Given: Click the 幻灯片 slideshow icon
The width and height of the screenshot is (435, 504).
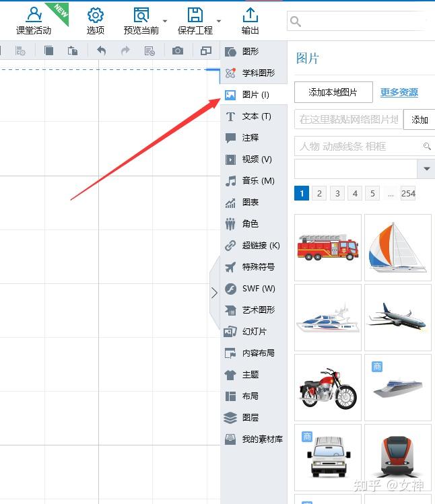Looking at the screenshot, I should 230,332.
